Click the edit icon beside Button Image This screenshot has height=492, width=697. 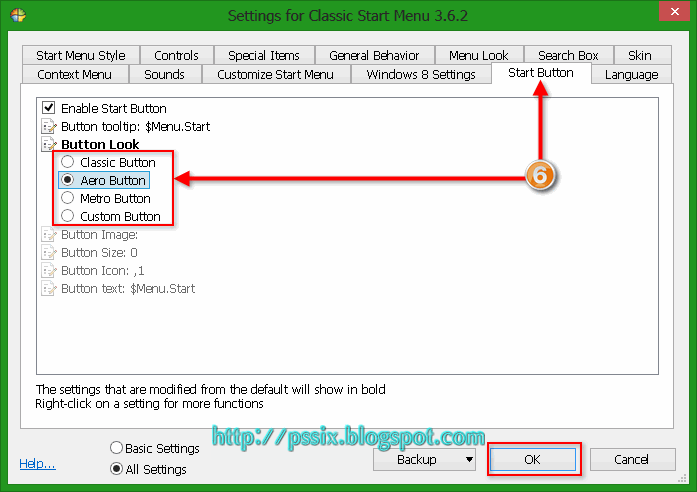click(49, 235)
